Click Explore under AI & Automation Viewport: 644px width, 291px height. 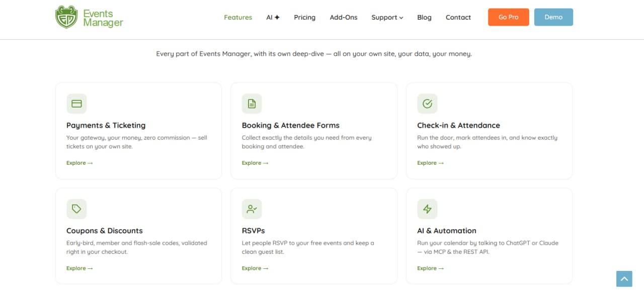(x=430, y=268)
